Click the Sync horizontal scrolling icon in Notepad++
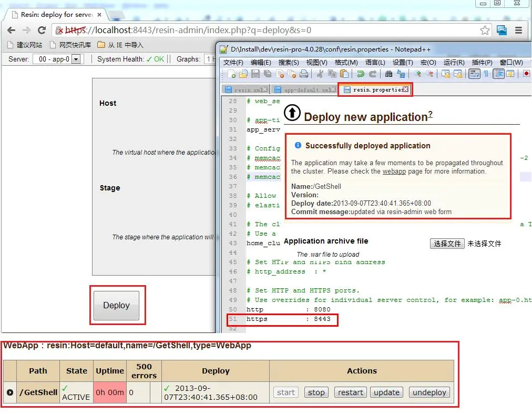This screenshot has height=414, width=532. 458,74
